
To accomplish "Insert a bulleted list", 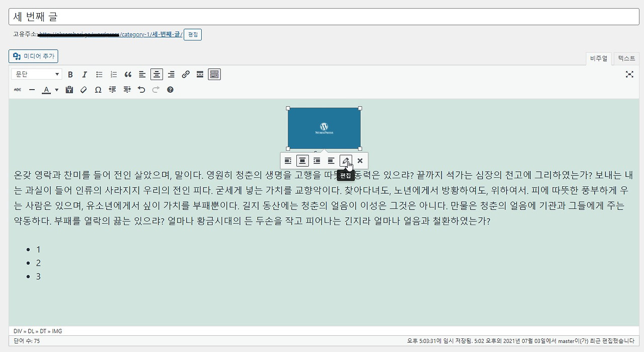I will point(99,75).
